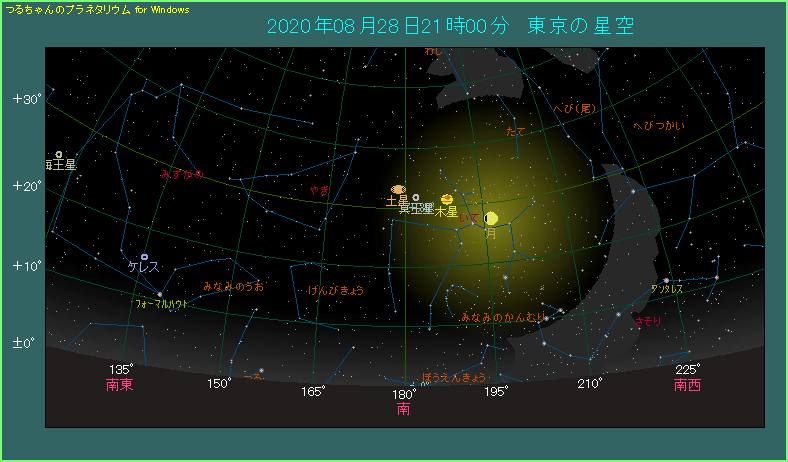Click the date and time title text
Image resolution: width=788 pixels, height=462 pixels.
[450, 24]
